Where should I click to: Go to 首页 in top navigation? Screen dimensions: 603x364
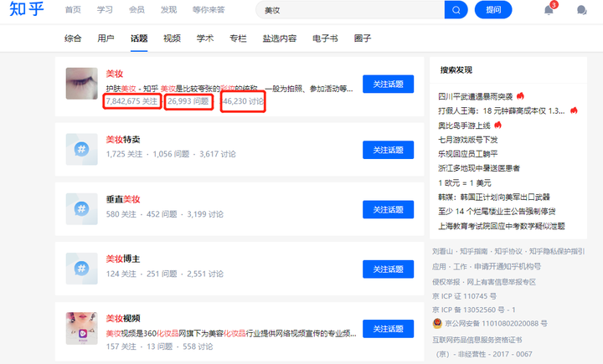(73, 9)
